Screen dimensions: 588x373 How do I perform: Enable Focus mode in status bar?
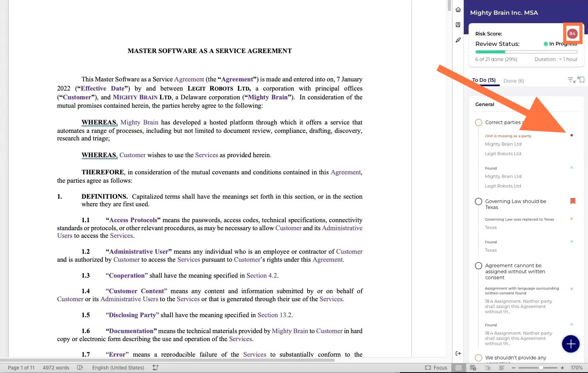436,368
